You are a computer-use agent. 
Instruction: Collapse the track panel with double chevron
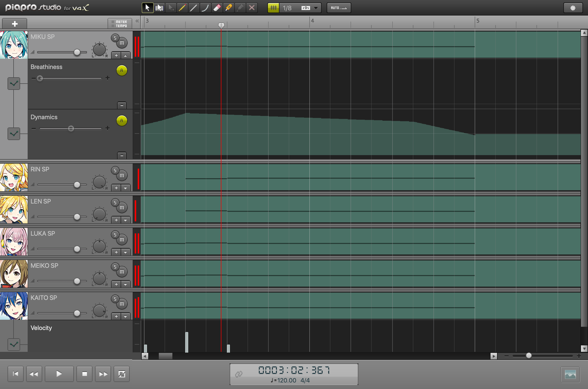(x=137, y=21)
